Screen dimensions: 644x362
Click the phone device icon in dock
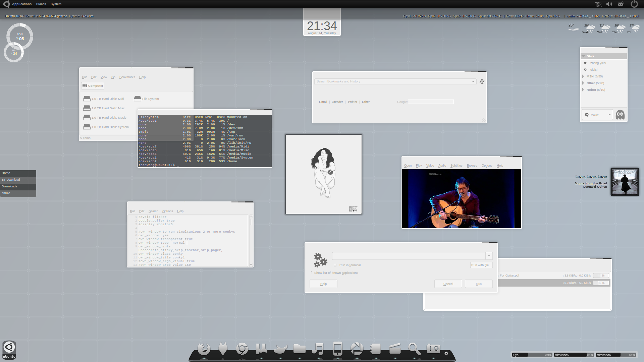coord(337,349)
